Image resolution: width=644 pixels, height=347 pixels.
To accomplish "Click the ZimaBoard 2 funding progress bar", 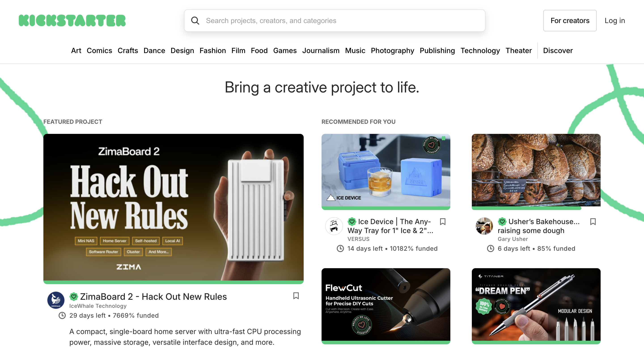I will pos(174,282).
